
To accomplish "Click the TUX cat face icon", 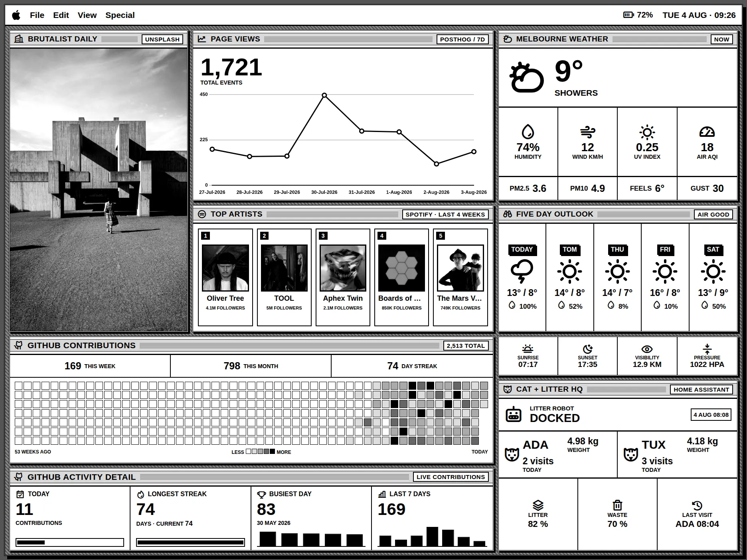I will click(631, 454).
